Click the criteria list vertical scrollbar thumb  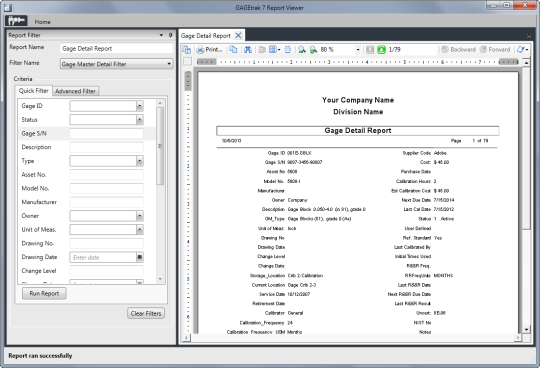point(160,146)
